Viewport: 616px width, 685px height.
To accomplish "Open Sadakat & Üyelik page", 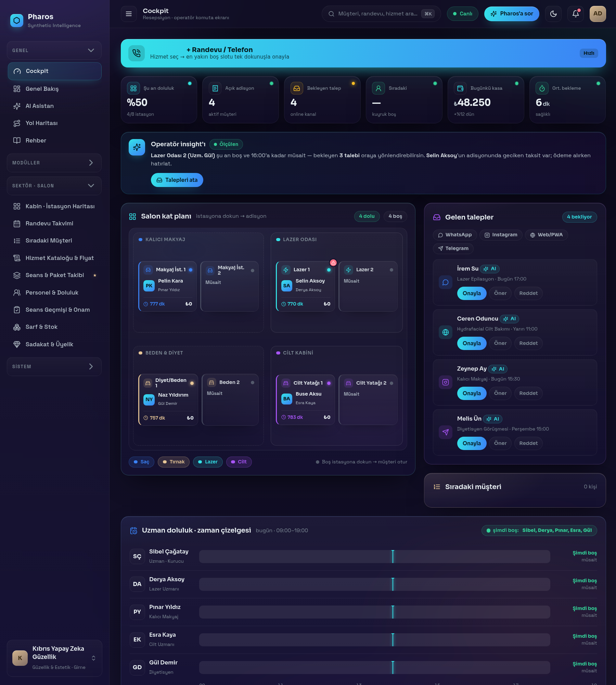I will point(54,344).
